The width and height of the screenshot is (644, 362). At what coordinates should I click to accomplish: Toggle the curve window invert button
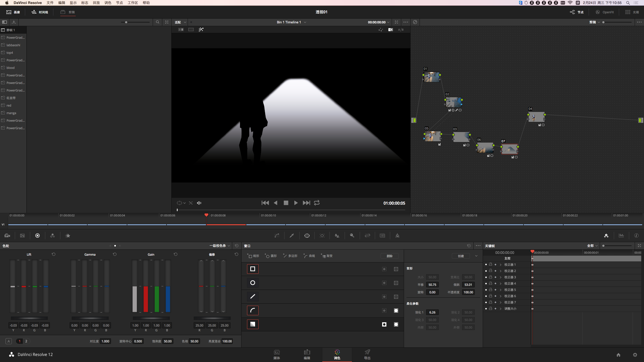(384, 311)
